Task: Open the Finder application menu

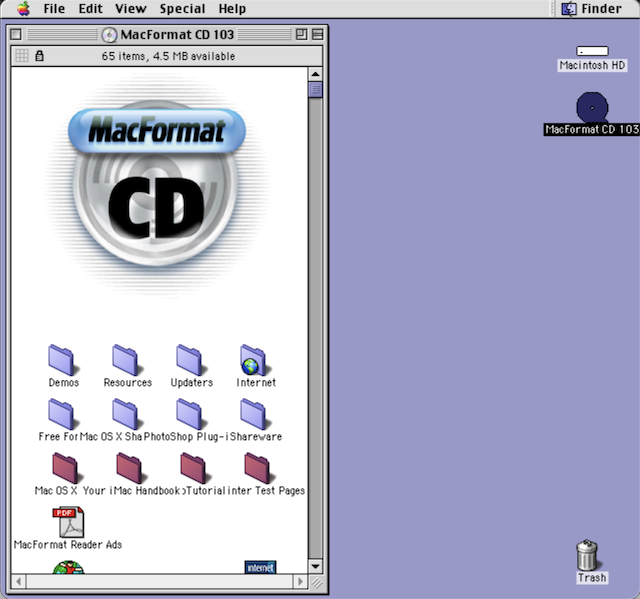Action: click(592, 9)
